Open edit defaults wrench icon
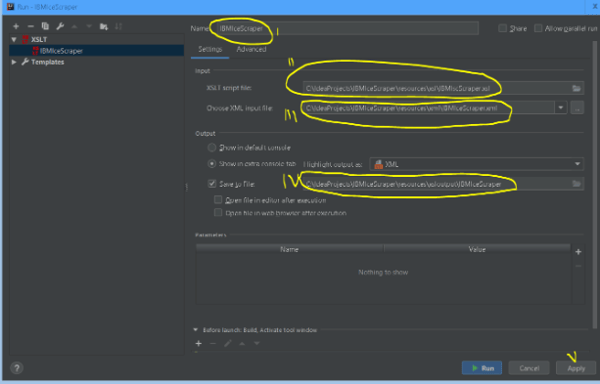This screenshot has width=600, height=384. pyautogui.click(x=60, y=26)
